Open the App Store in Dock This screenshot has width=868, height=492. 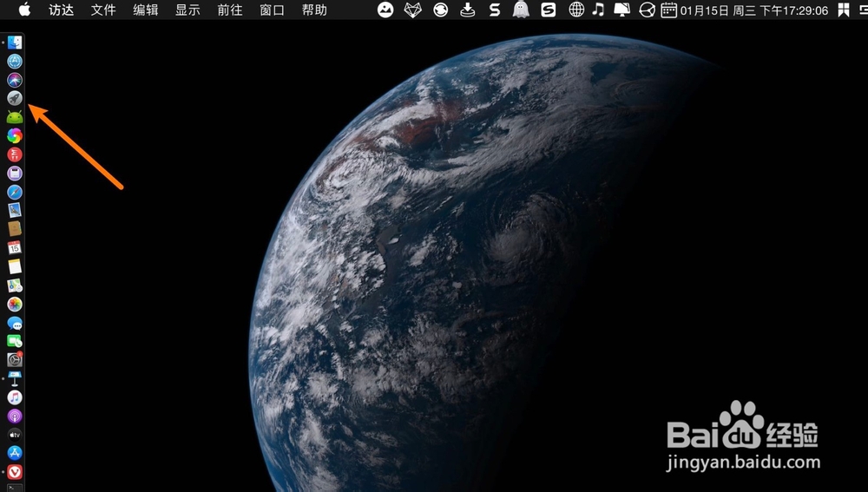point(15,453)
